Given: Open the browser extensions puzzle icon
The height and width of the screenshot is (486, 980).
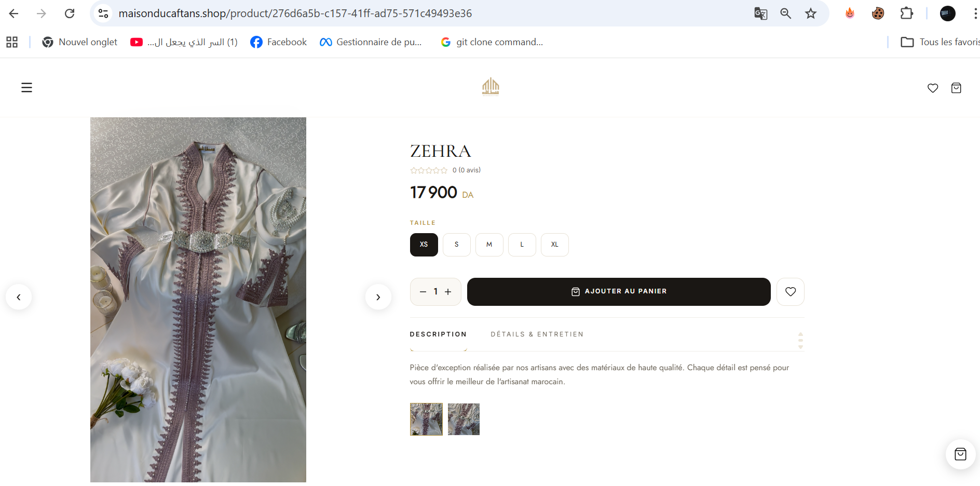Looking at the screenshot, I should click(x=906, y=14).
